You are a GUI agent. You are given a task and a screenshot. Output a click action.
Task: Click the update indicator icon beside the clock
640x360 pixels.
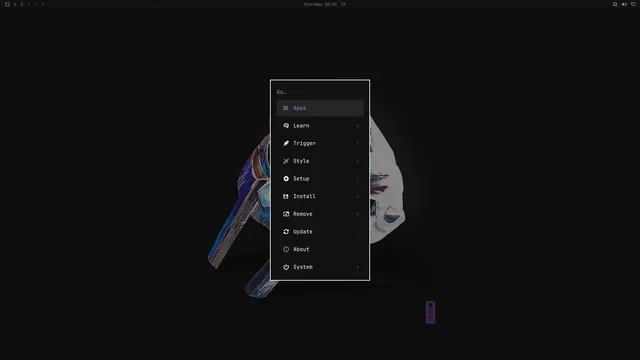[x=343, y=4]
